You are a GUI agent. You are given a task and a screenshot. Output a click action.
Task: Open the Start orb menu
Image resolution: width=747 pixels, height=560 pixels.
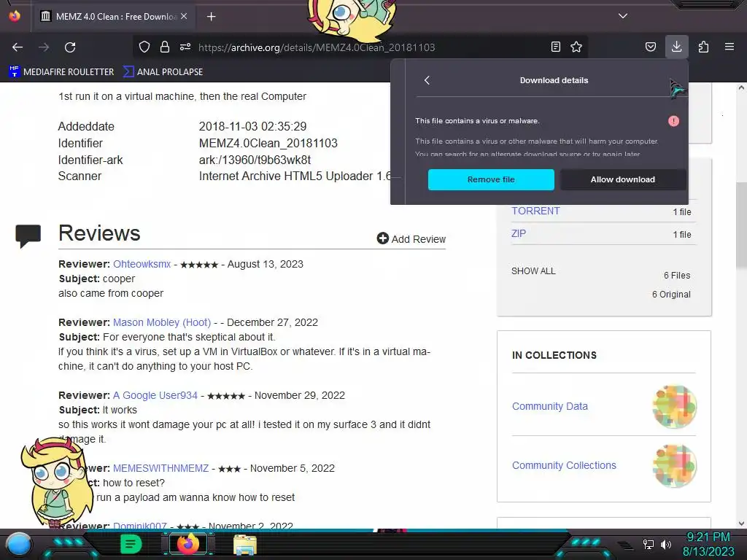19,545
